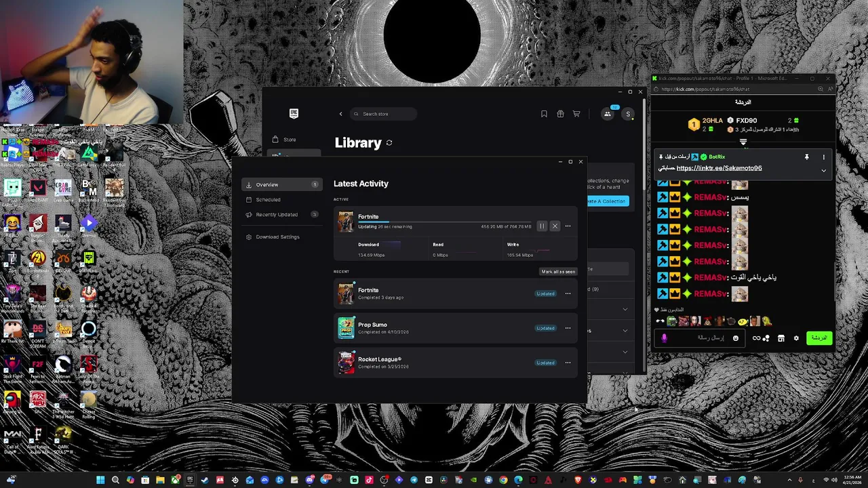Open the gift icon in Epic launcher header
Image resolution: width=868 pixels, height=488 pixels.
coord(560,114)
